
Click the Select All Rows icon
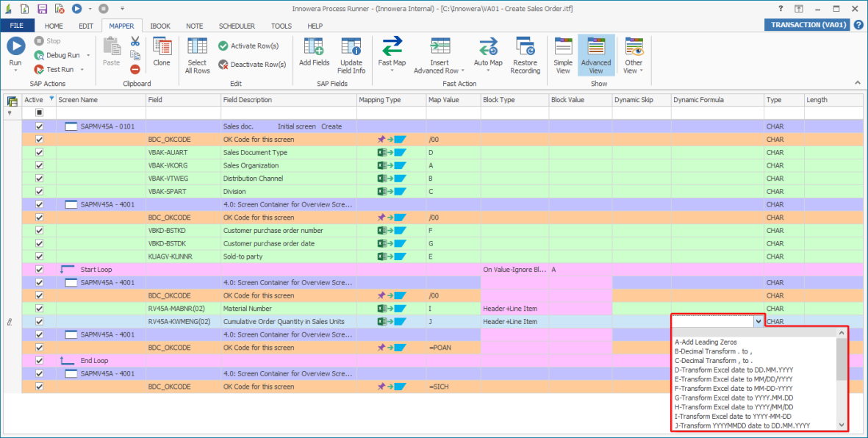coord(197,47)
